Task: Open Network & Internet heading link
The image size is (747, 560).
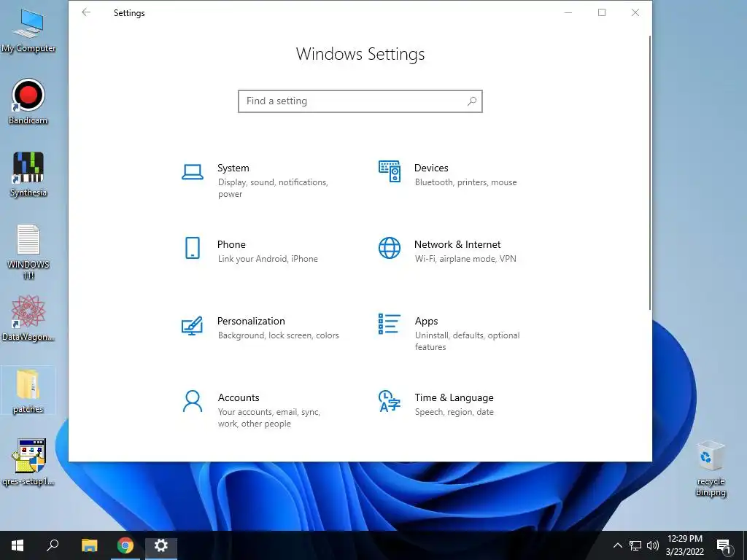Action: [x=457, y=244]
